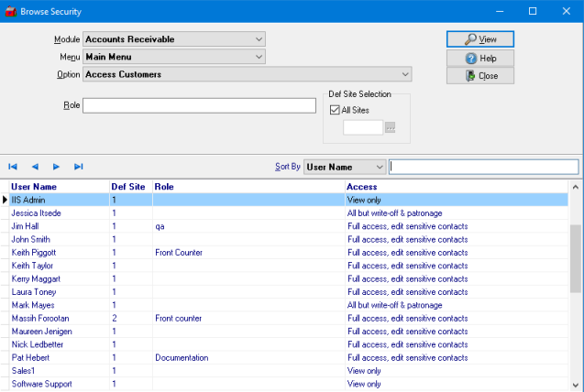Go to first record navigation arrow

click(x=13, y=167)
